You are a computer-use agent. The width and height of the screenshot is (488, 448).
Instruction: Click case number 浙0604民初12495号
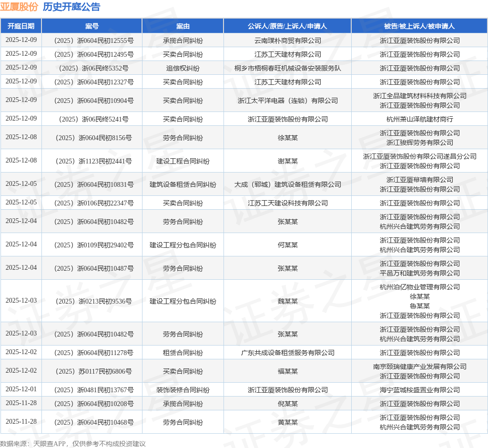coord(94,54)
